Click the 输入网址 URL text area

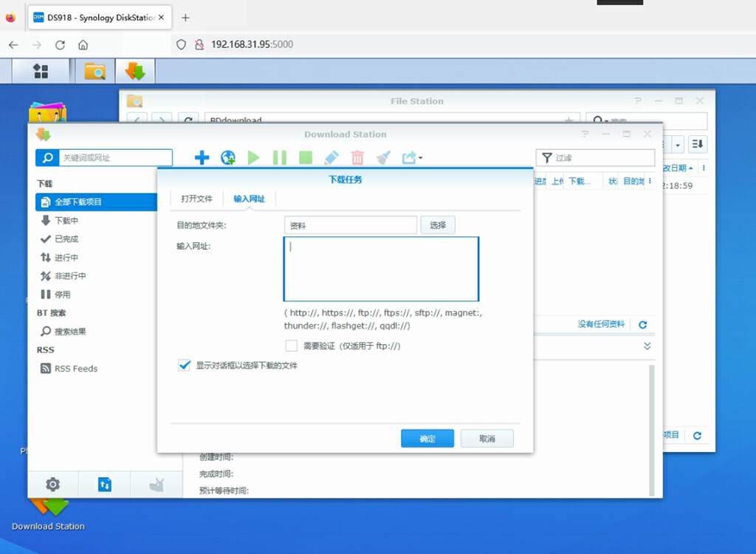(x=381, y=269)
